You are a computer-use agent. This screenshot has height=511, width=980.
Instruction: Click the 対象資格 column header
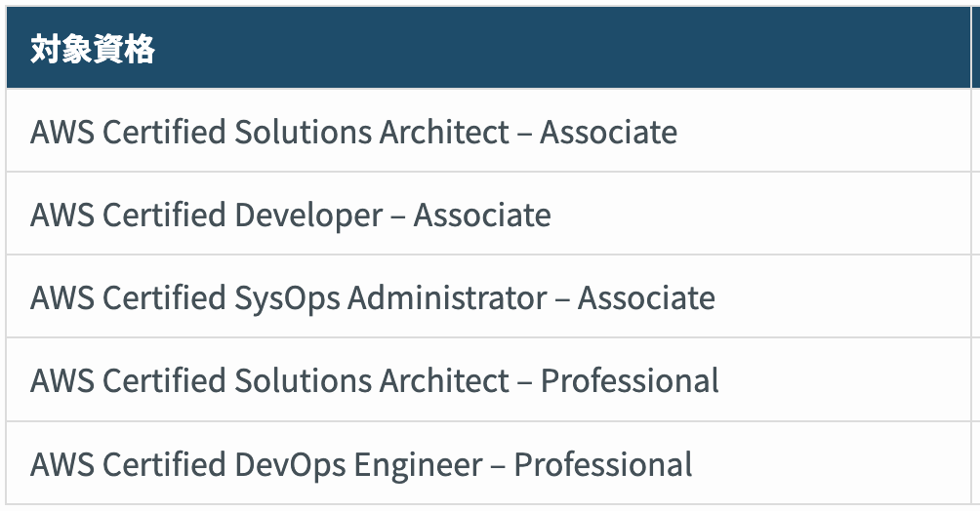pos(93,49)
